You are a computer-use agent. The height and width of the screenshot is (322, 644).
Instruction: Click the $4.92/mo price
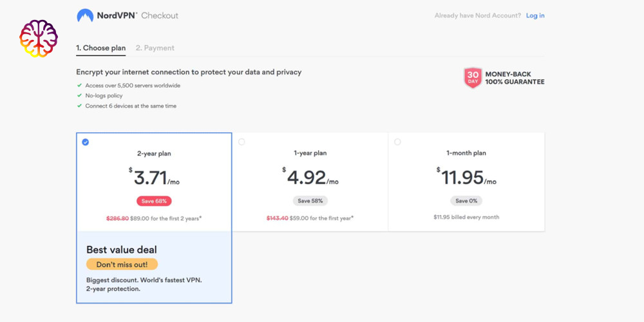pos(310,176)
